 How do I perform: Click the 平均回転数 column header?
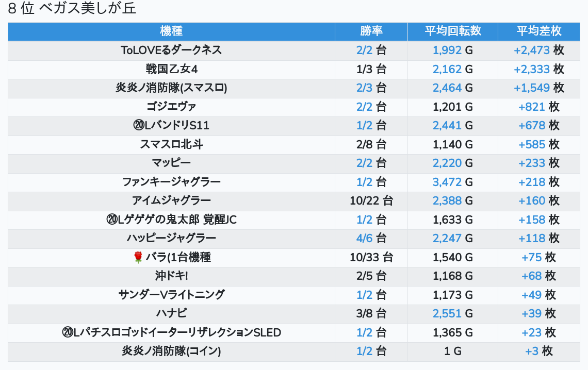pos(452,31)
